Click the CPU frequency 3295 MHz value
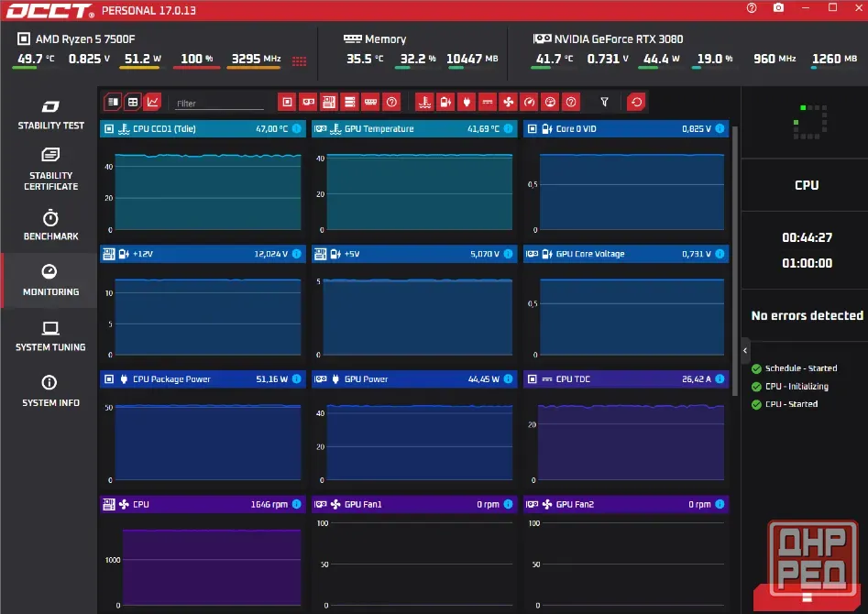 click(x=256, y=59)
